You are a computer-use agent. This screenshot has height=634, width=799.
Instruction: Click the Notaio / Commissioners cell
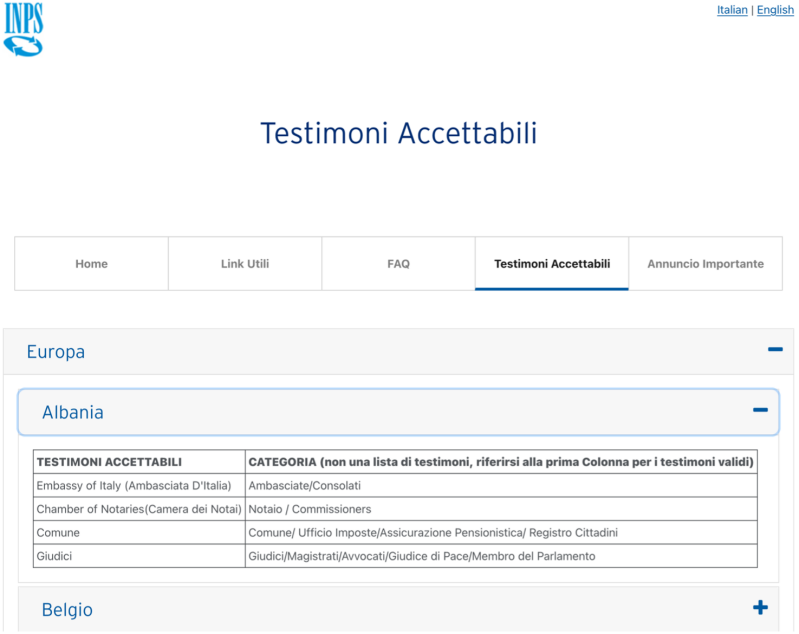click(x=309, y=509)
